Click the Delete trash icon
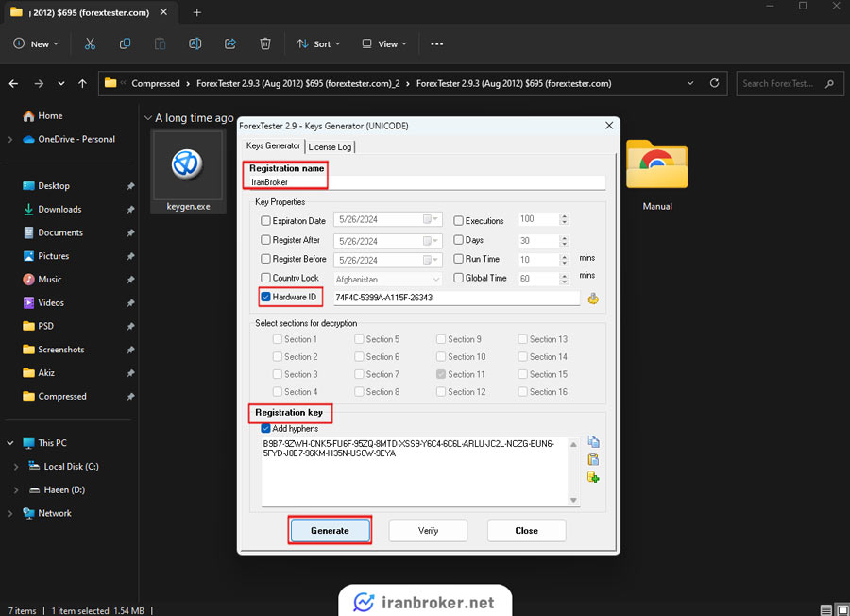This screenshot has width=850, height=616. [265, 43]
